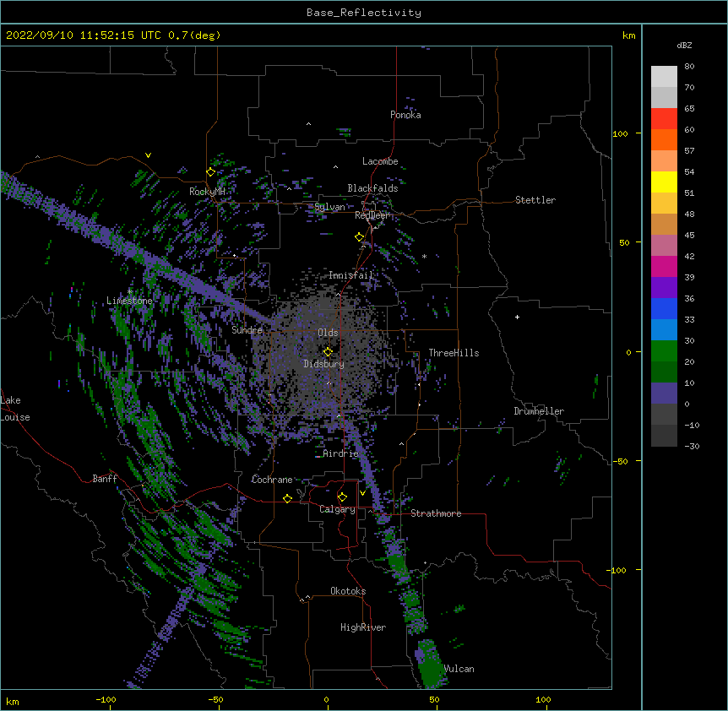The height and width of the screenshot is (711, 728).
Task: Click the yellow radar site marker near Didsbury
Action: coord(328,351)
